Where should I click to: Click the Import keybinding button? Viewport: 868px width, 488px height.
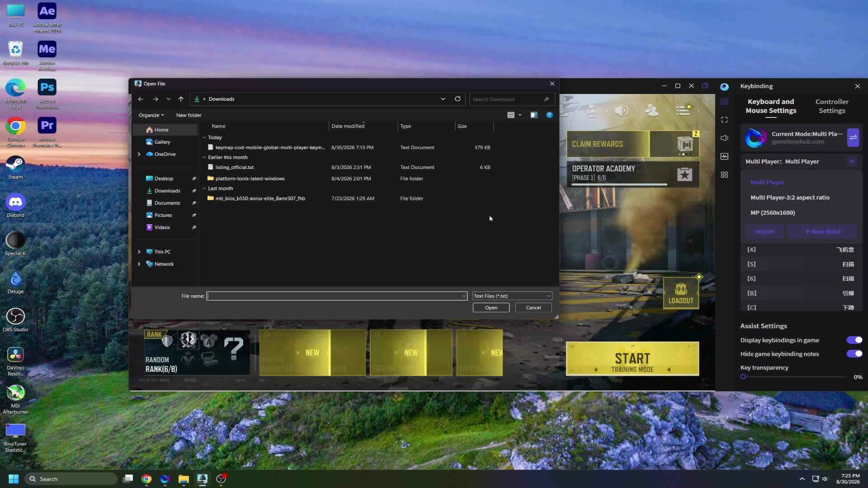(764, 232)
